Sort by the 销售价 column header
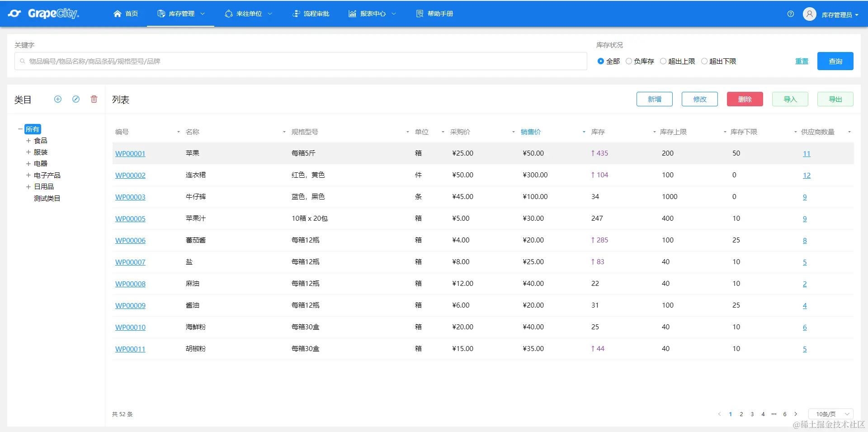868x432 pixels. (531, 132)
